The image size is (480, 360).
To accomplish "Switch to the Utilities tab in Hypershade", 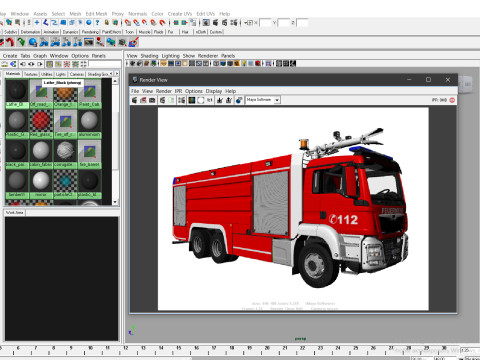I will point(47,74).
